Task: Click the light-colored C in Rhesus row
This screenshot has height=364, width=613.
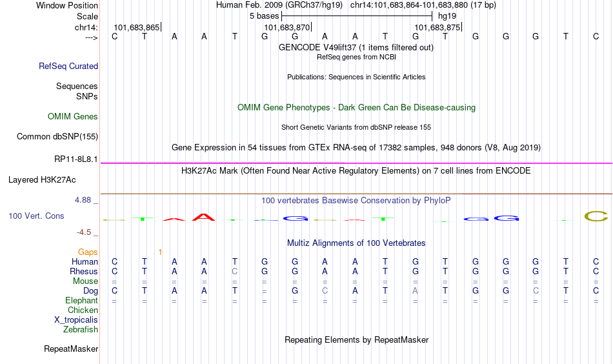Action: point(235,271)
